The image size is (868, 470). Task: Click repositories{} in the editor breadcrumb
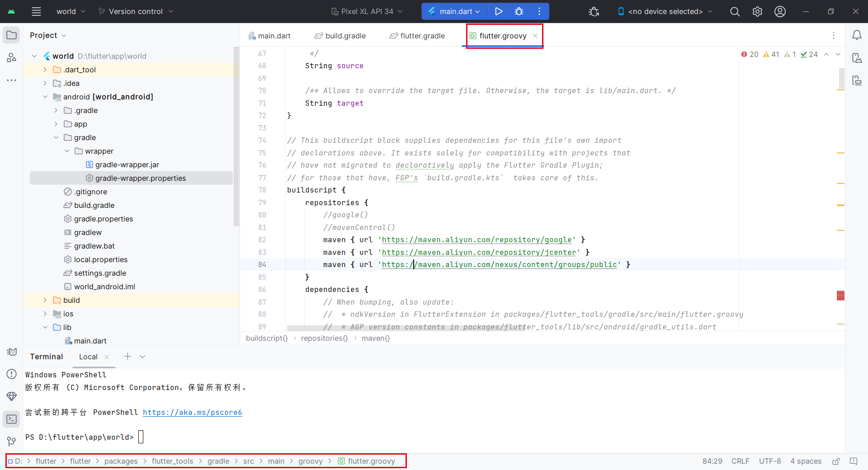coord(325,338)
